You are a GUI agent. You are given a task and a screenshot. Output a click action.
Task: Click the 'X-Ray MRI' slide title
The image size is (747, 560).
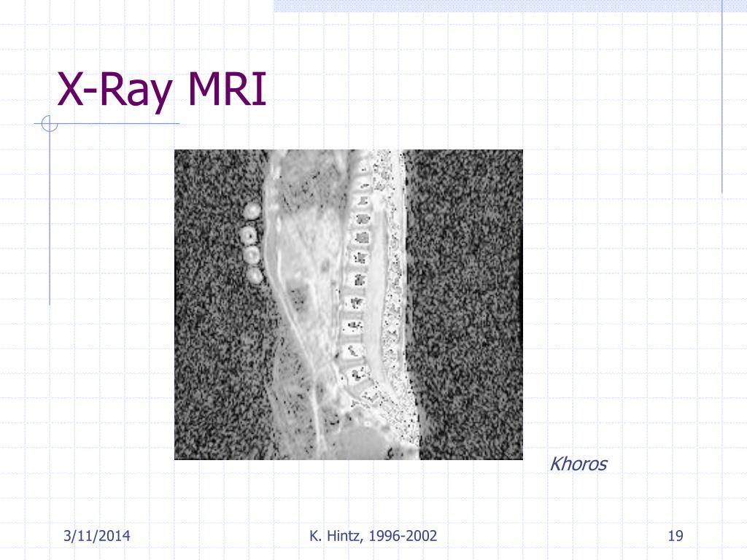(x=161, y=90)
